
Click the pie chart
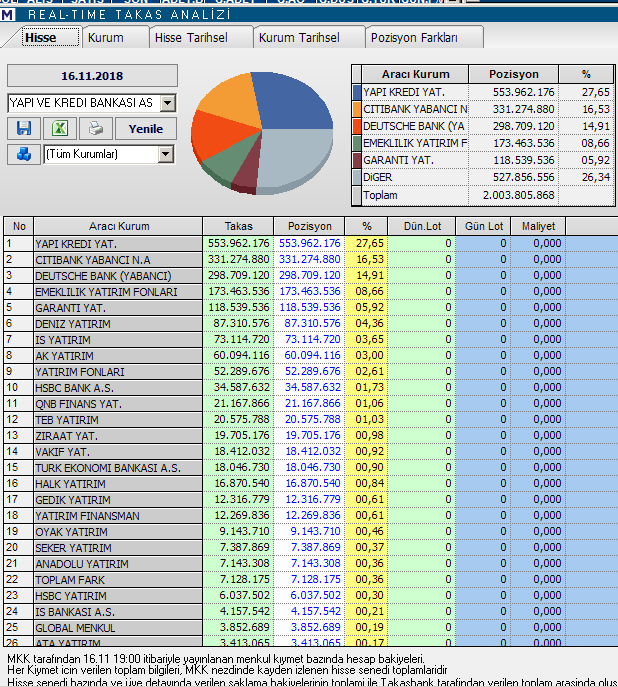click(x=262, y=133)
